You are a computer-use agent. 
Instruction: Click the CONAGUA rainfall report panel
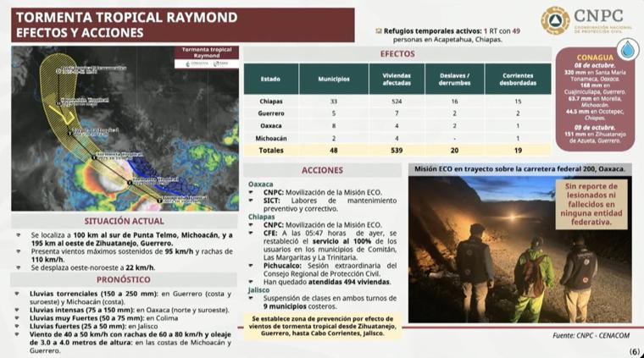pyautogui.click(x=594, y=97)
